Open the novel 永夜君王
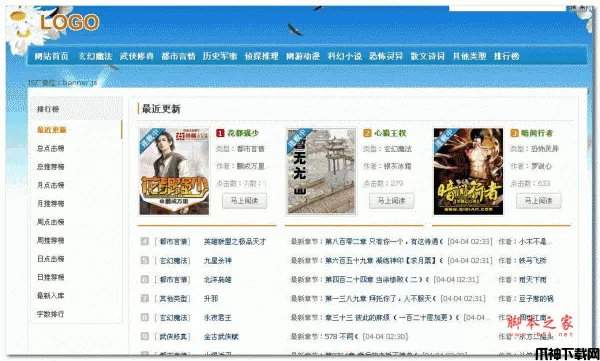This screenshot has height=361, width=600. coord(218,318)
